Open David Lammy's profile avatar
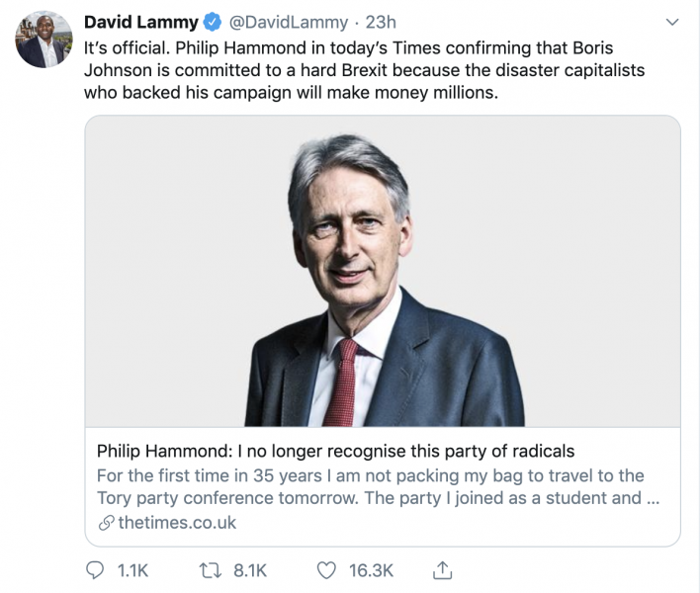 click(x=43, y=41)
